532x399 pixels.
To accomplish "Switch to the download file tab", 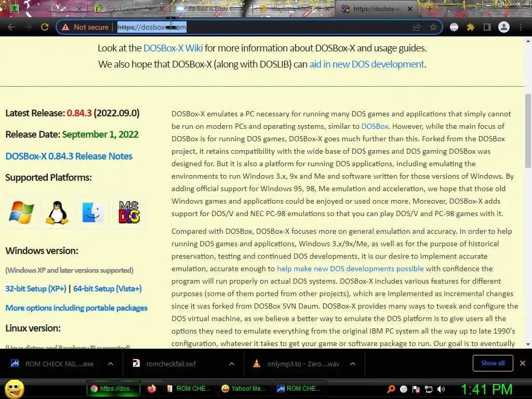I will click(x=44, y=9).
